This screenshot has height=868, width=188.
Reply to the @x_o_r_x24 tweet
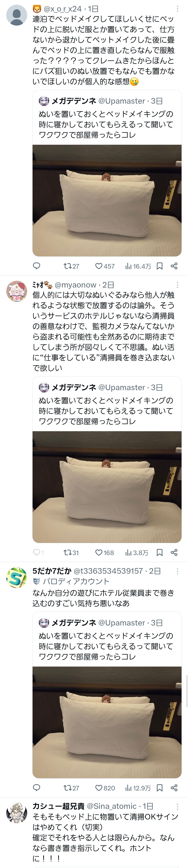pos(36,266)
